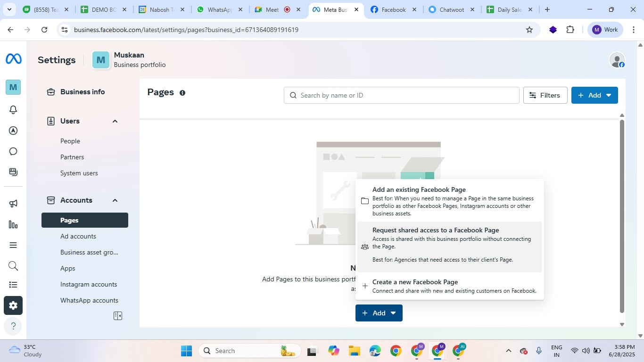Collapse the Users section
644x362 pixels.
pyautogui.click(x=115, y=121)
